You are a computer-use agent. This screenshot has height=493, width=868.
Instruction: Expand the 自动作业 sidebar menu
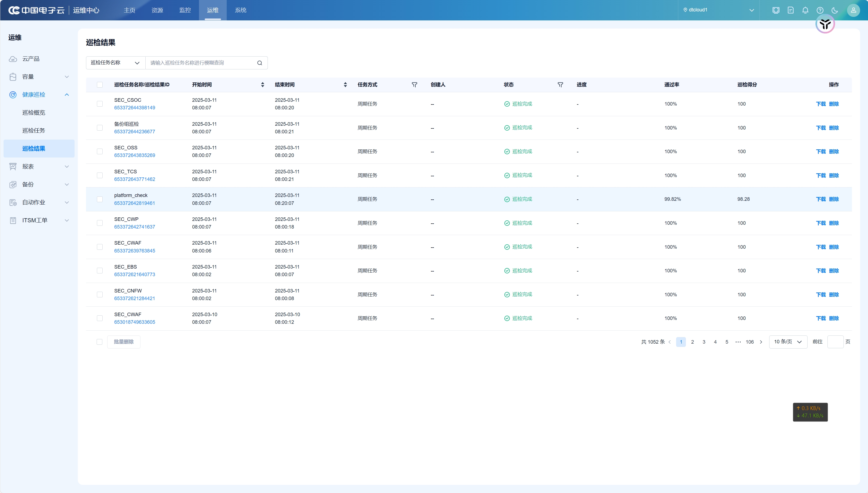pyautogui.click(x=67, y=202)
